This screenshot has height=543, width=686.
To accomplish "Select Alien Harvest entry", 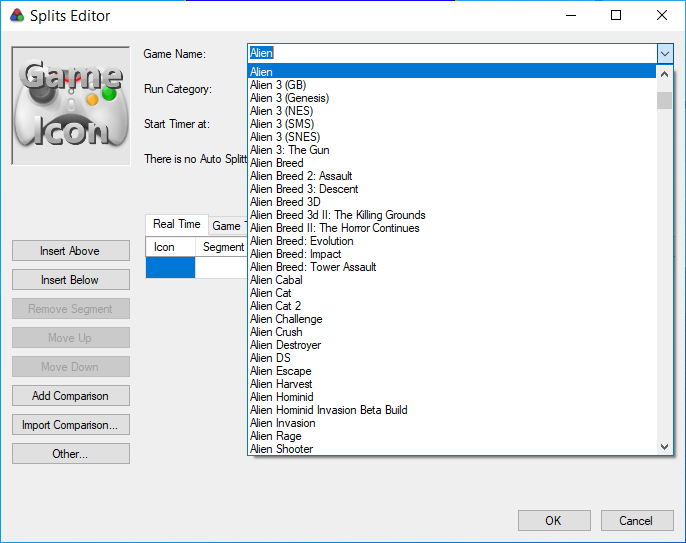I will [452, 384].
